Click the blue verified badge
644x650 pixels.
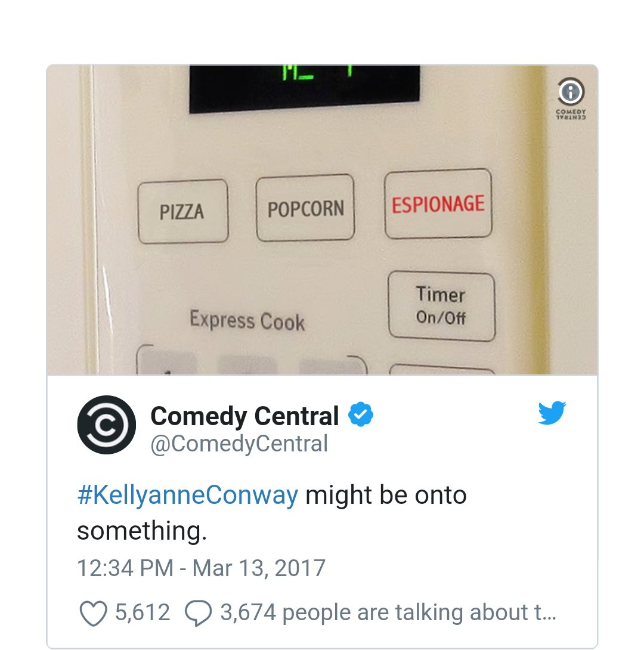(x=361, y=414)
